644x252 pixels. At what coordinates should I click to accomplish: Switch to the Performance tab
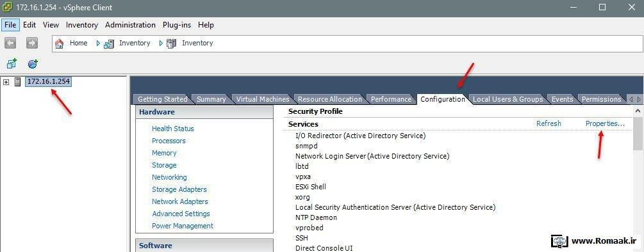[391, 99]
